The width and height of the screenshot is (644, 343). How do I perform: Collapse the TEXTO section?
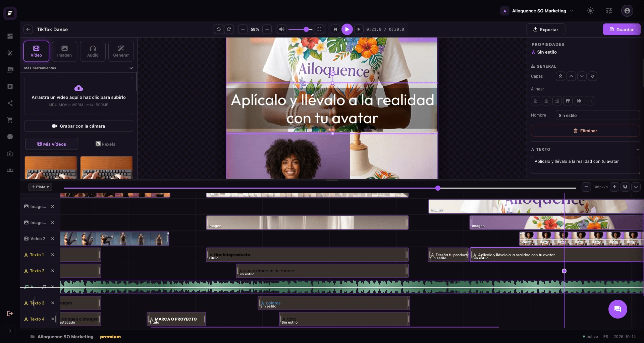tap(638, 149)
